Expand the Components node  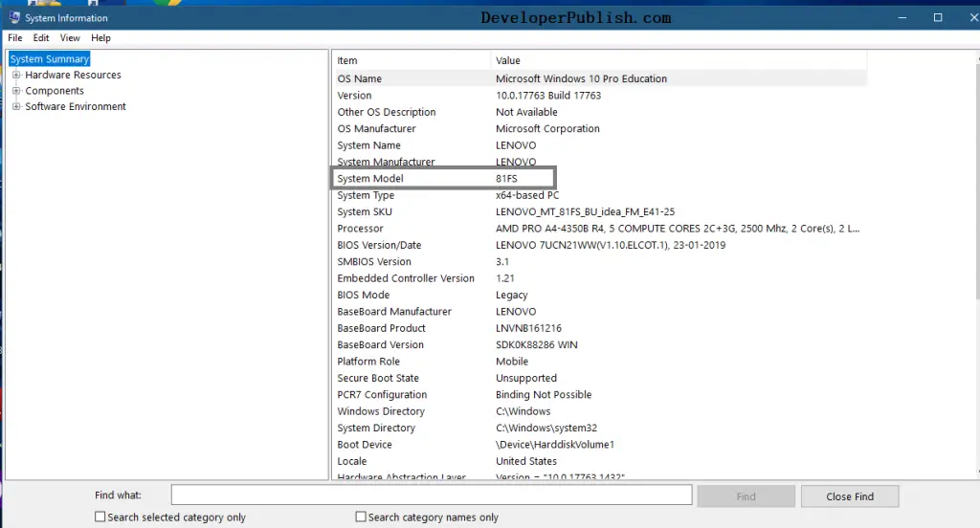(x=16, y=91)
